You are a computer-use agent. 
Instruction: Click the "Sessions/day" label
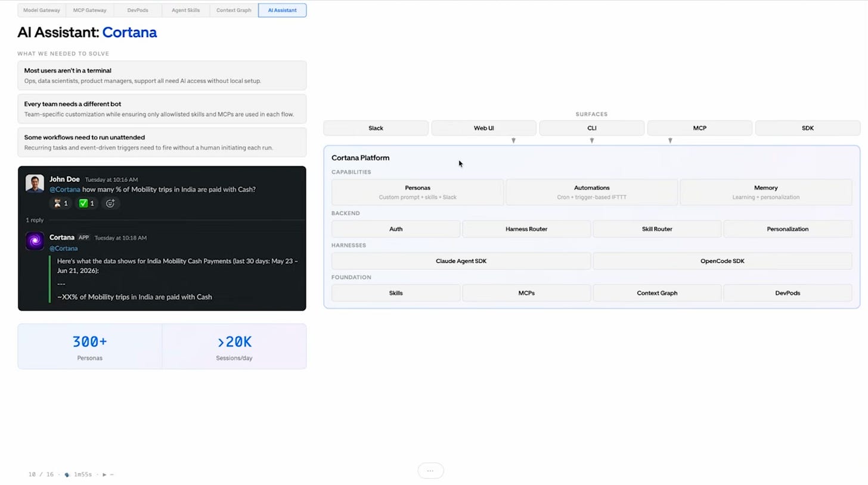tap(234, 358)
